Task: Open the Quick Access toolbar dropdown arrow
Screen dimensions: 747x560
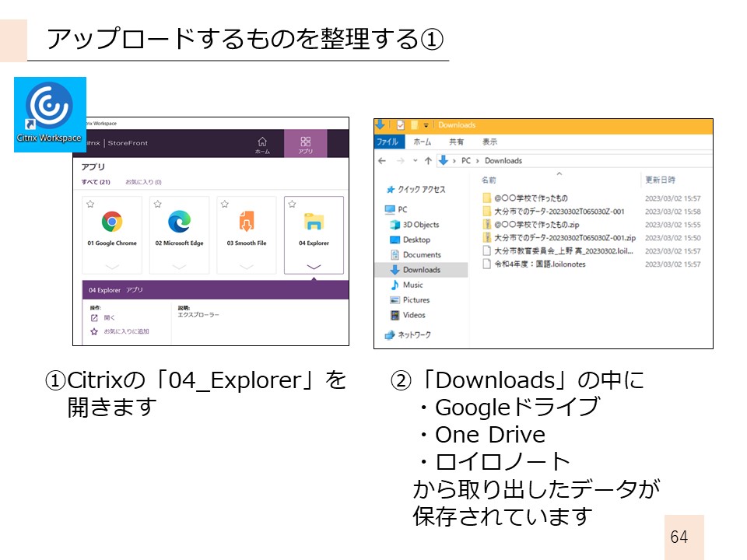Action: pos(426,125)
